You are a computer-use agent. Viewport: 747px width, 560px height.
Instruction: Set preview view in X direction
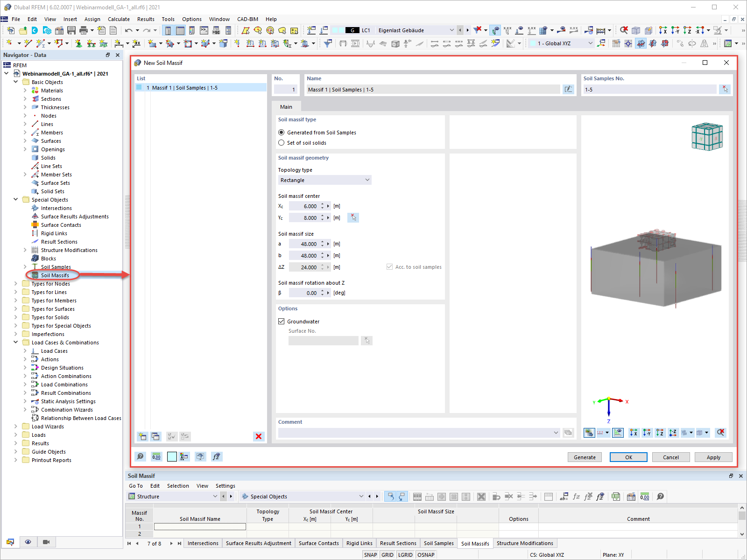tap(634, 433)
